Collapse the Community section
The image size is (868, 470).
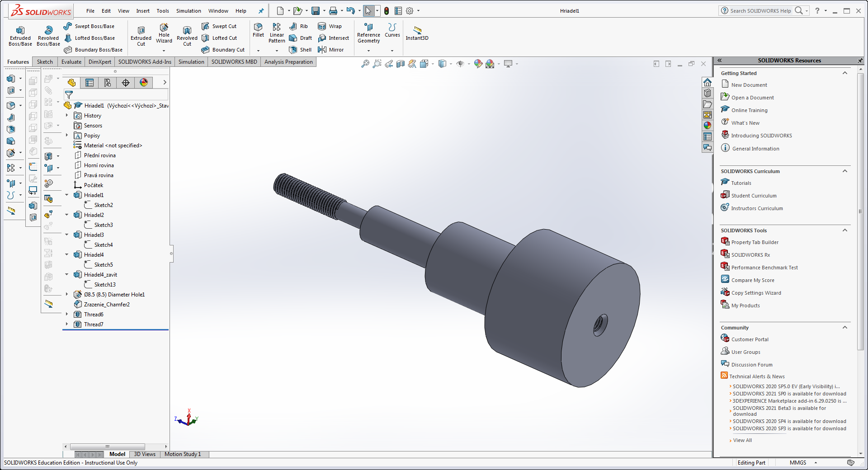point(844,328)
